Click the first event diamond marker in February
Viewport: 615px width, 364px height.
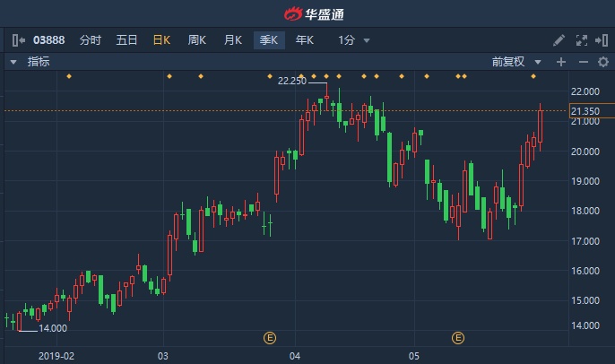point(69,76)
